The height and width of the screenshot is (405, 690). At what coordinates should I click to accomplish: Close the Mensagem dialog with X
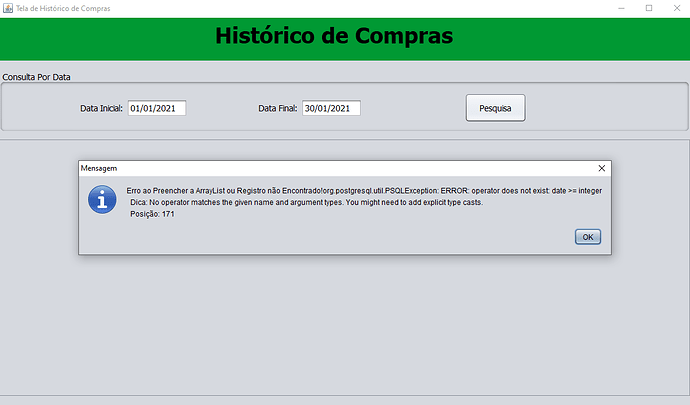602,168
